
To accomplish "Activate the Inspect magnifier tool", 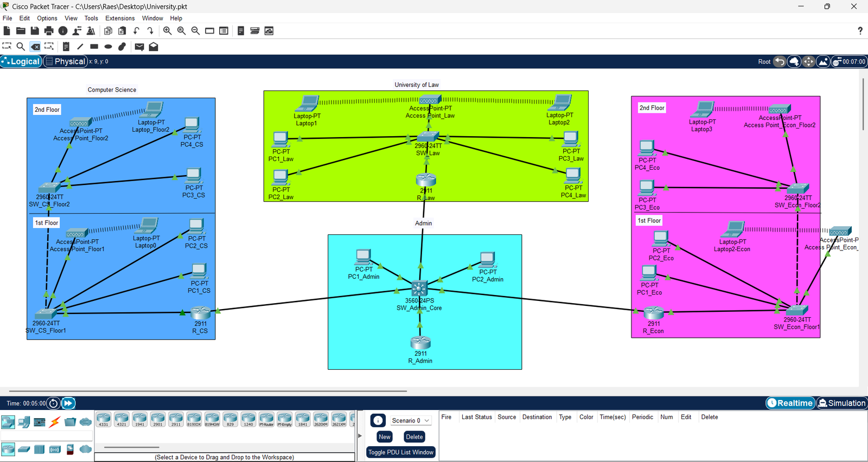I will pos(21,47).
